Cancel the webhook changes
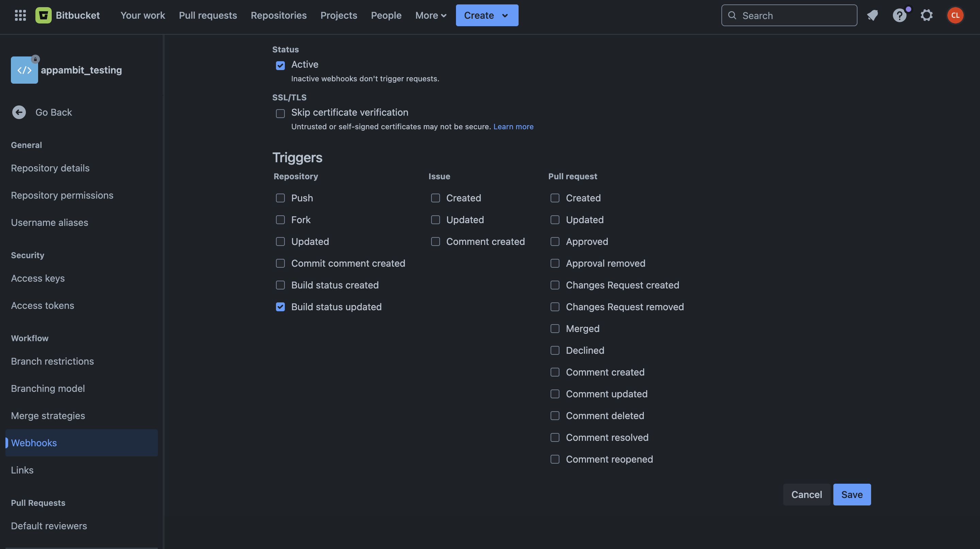Viewport: 980px width, 549px height. [x=806, y=494]
